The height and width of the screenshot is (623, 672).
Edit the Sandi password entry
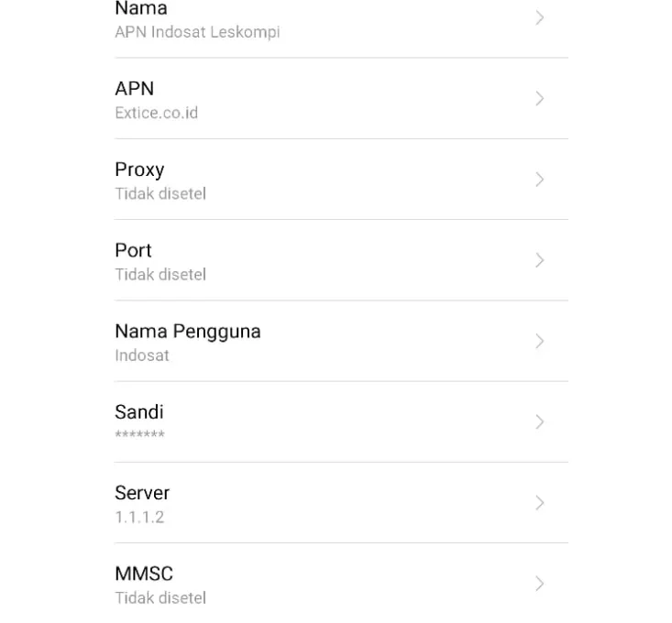click(x=341, y=422)
